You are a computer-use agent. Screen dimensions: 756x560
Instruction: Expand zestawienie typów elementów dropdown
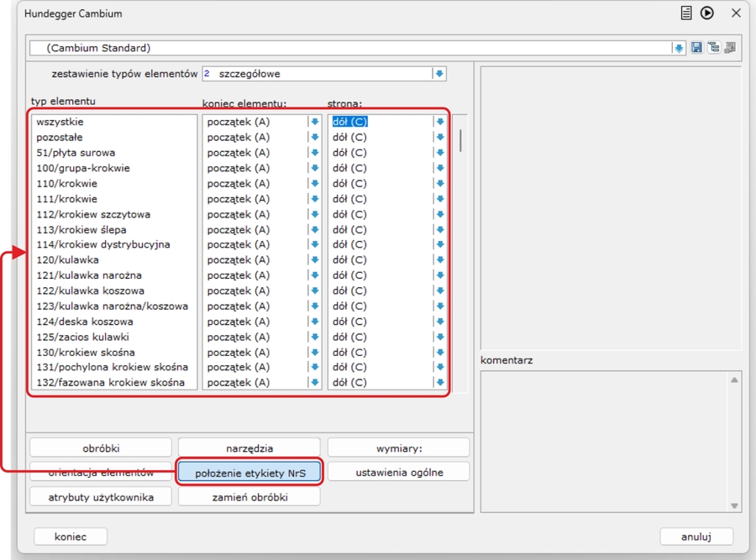point(438,74)
